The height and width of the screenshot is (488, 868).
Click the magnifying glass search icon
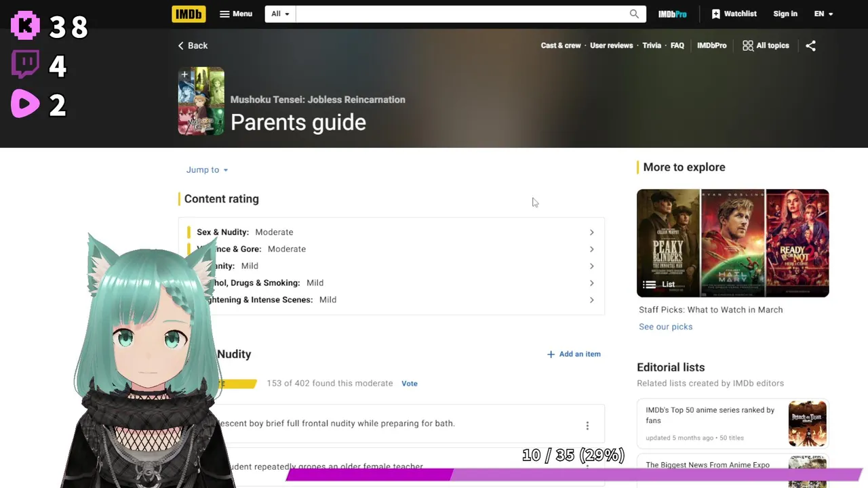[634, 14]
